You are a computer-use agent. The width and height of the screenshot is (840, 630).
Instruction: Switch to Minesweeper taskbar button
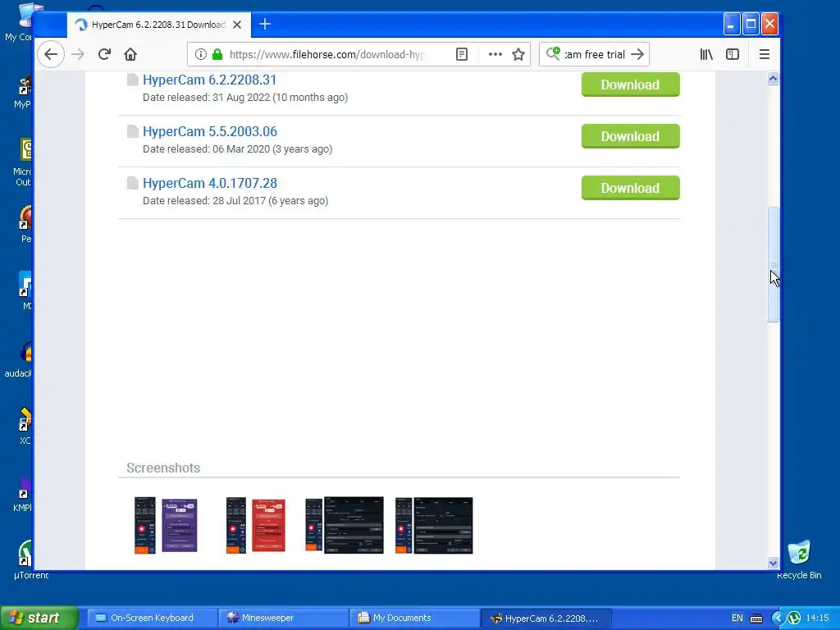[x=284, y=618]
